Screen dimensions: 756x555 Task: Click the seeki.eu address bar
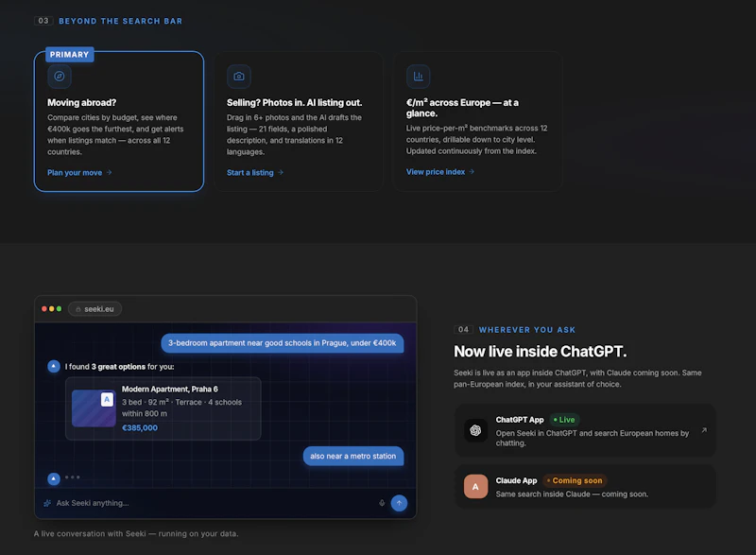tap(95, 308)
